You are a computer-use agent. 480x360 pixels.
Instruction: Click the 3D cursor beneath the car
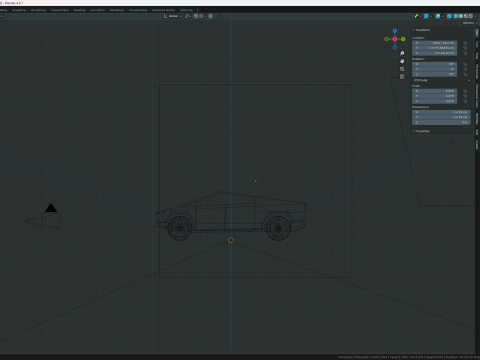click(231, 240)
